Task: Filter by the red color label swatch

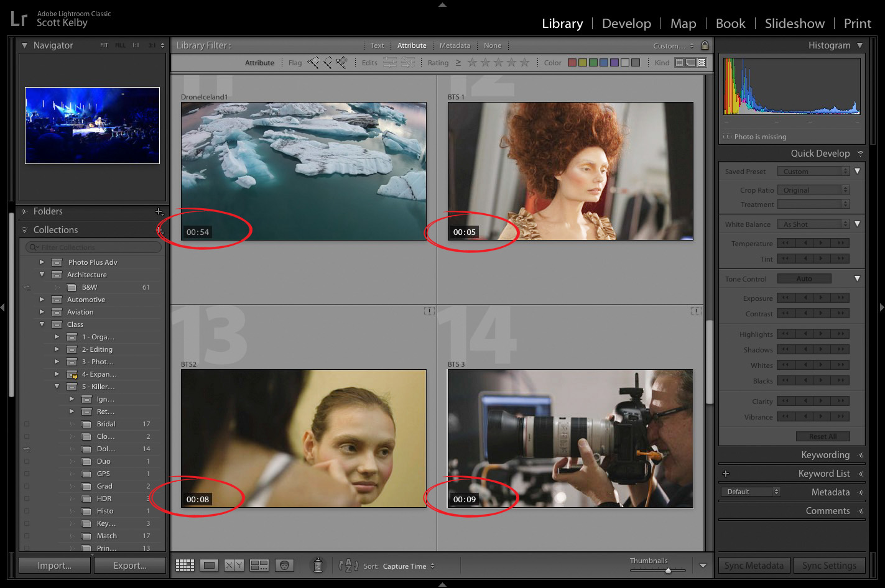Action: [572, 62]
